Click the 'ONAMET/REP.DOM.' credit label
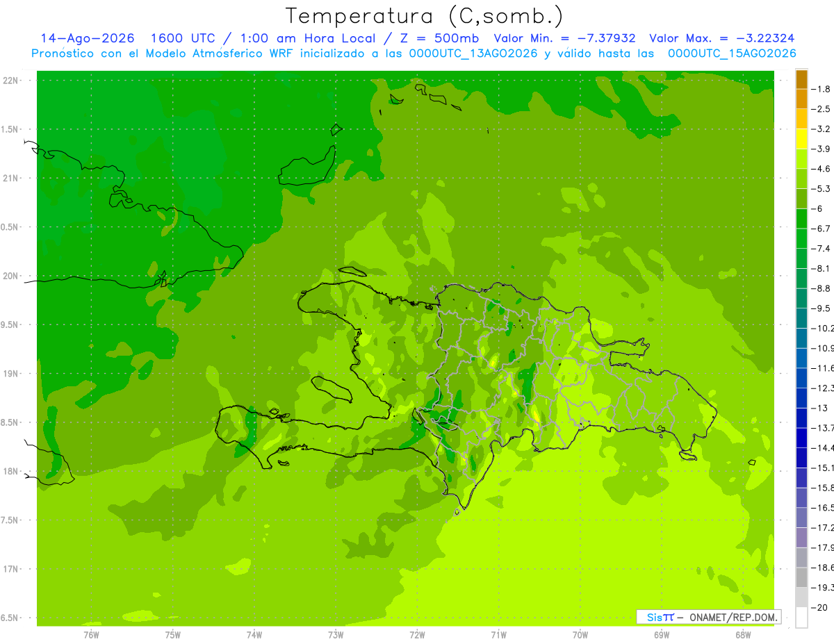The height and width of the screenshot is (644, 834). (x=735, y=617)
